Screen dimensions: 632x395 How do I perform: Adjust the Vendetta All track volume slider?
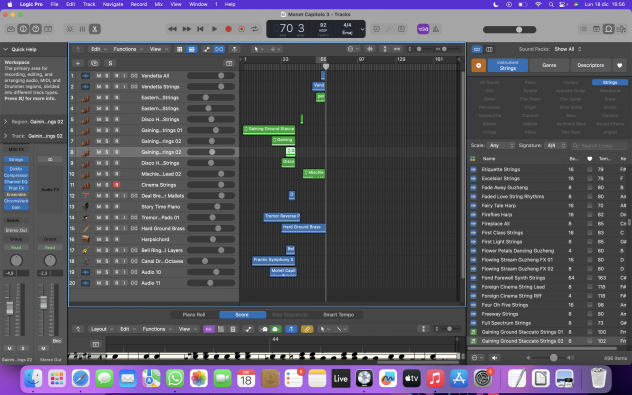pyautogui.click(x=211, y=76)
